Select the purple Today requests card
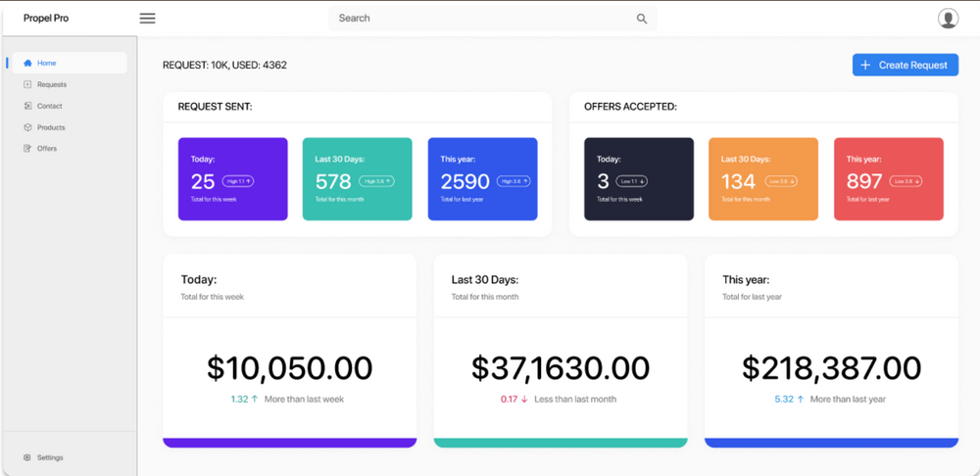This screenshot has width=980, height=476. tap(232, 179)
